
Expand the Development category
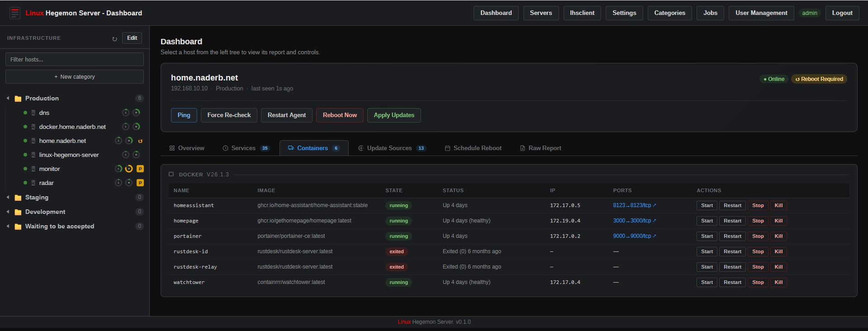click(x=8, y=212)
